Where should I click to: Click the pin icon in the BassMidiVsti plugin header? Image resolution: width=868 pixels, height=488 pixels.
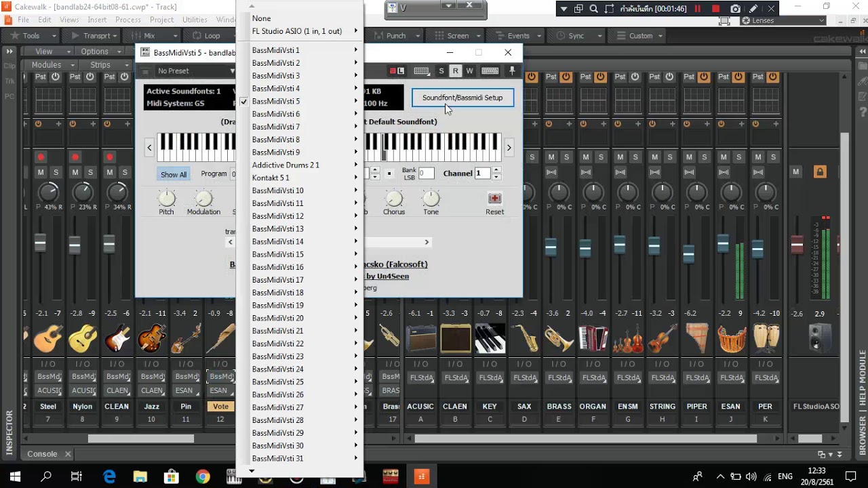[x=512, y=70]
